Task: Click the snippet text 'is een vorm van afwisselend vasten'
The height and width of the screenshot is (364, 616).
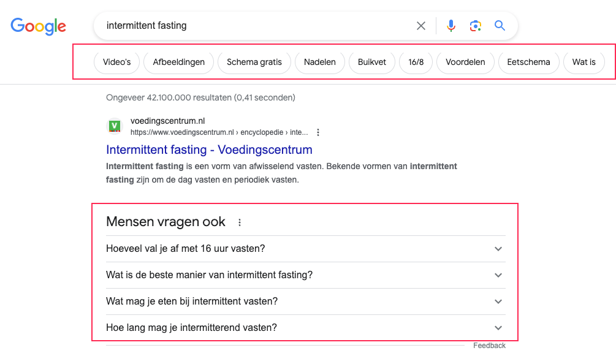Action: (254, 166)
